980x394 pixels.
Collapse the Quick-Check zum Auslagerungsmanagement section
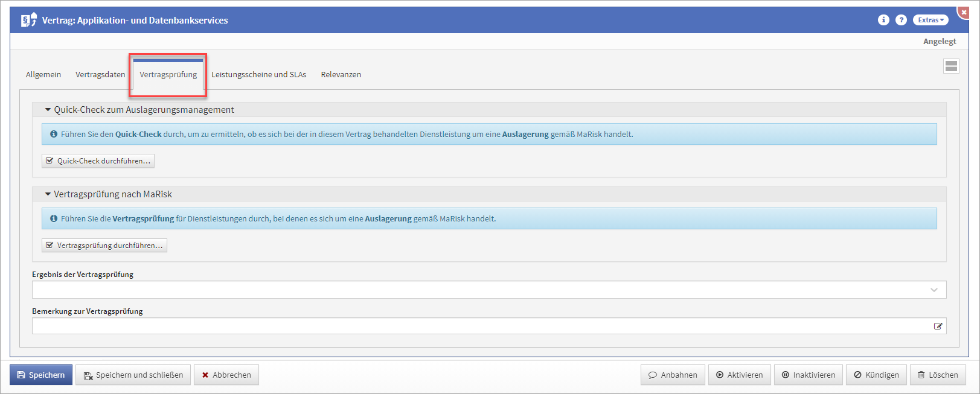pos(48,110)
